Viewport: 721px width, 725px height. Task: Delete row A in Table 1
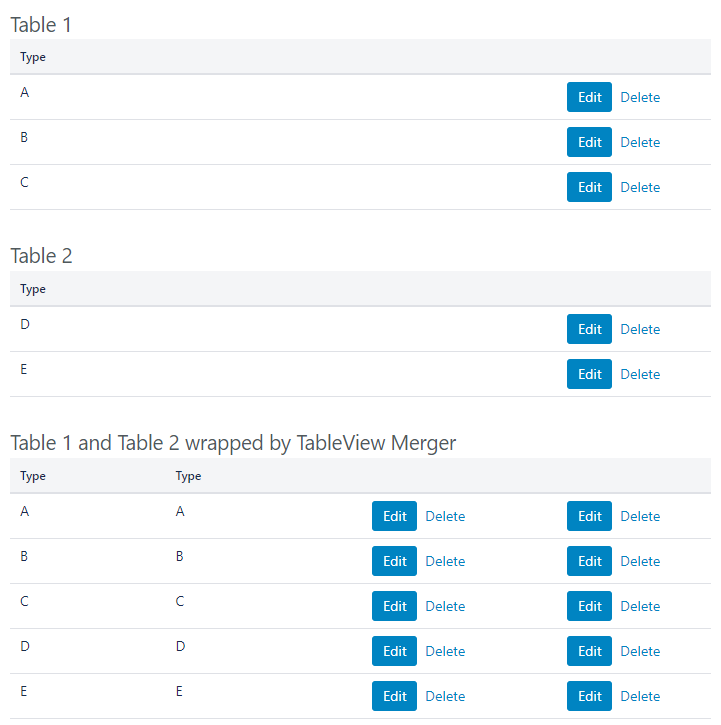tap(640, 97)
